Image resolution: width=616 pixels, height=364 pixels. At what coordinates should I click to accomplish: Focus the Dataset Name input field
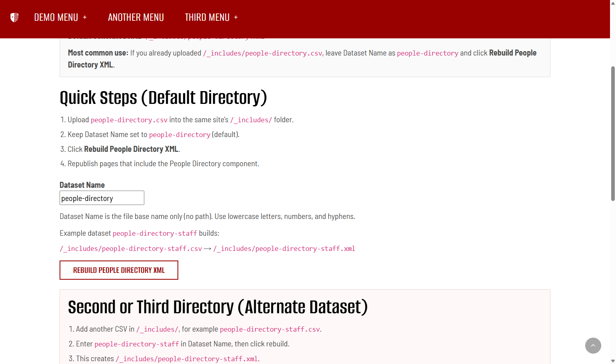click(102, 198)
